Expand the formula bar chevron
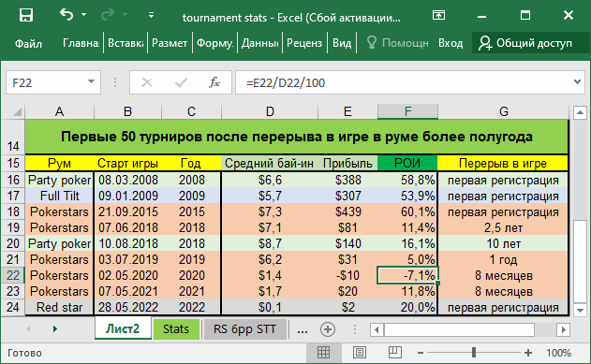 577,81
